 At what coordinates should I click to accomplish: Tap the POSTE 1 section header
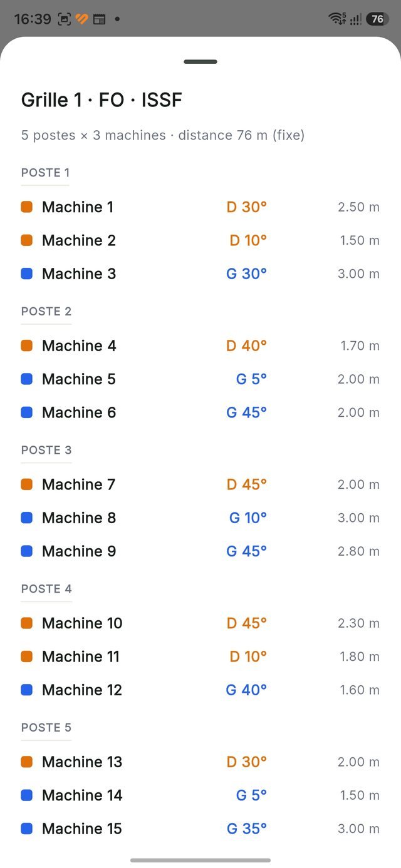[45, 173]
